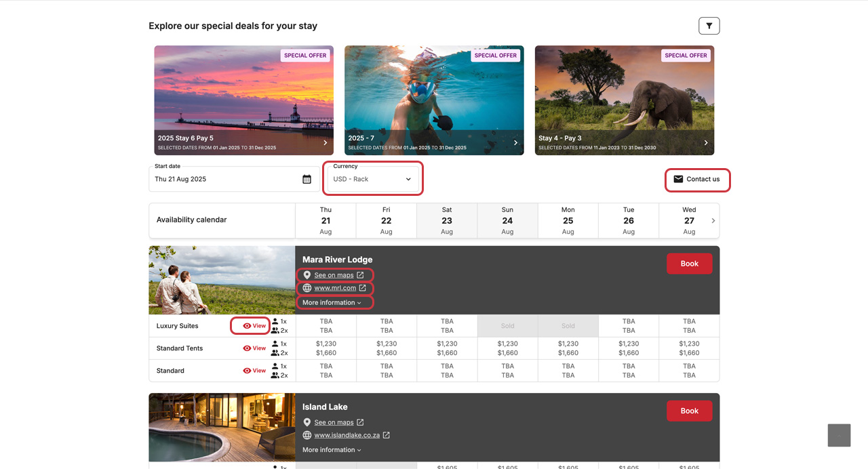Select Fri 22 Aug in availability calendar

(387, 220)
